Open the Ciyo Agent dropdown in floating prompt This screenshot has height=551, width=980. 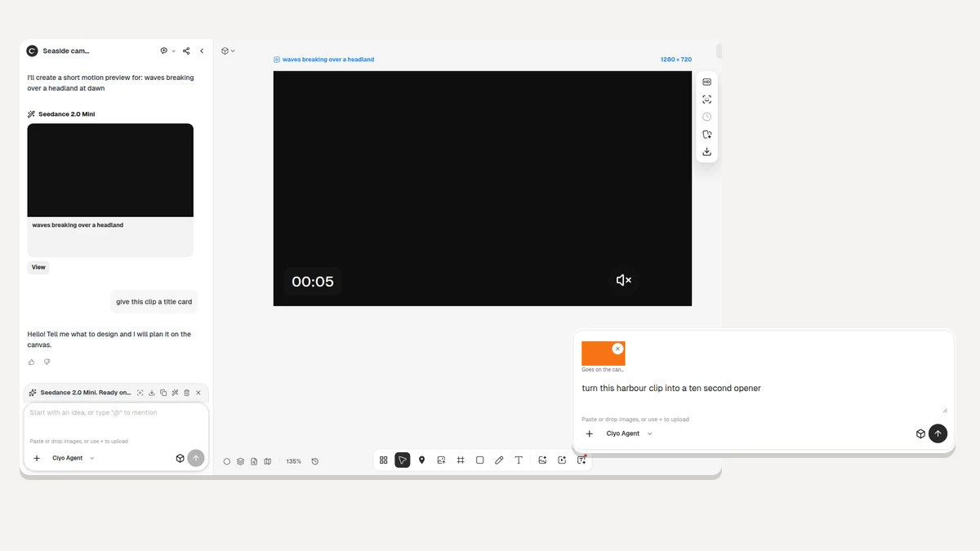(629, 433)
